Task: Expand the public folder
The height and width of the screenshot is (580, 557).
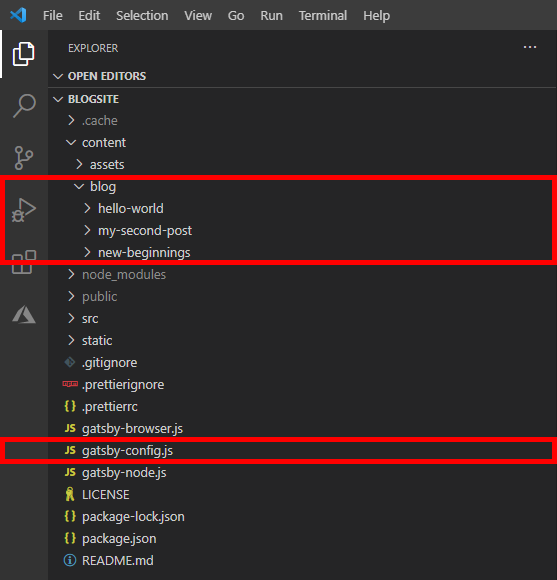Action: 71,296
